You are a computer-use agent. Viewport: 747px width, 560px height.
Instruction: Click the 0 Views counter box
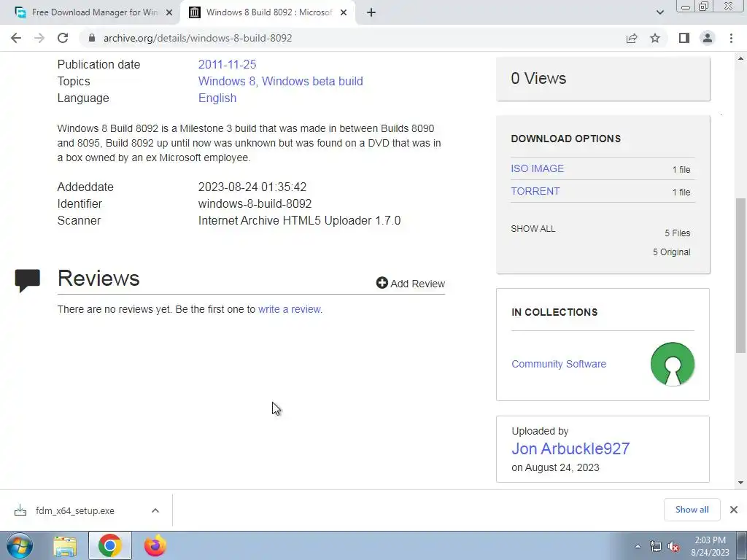pyautogui.click(x=603, y=79)
